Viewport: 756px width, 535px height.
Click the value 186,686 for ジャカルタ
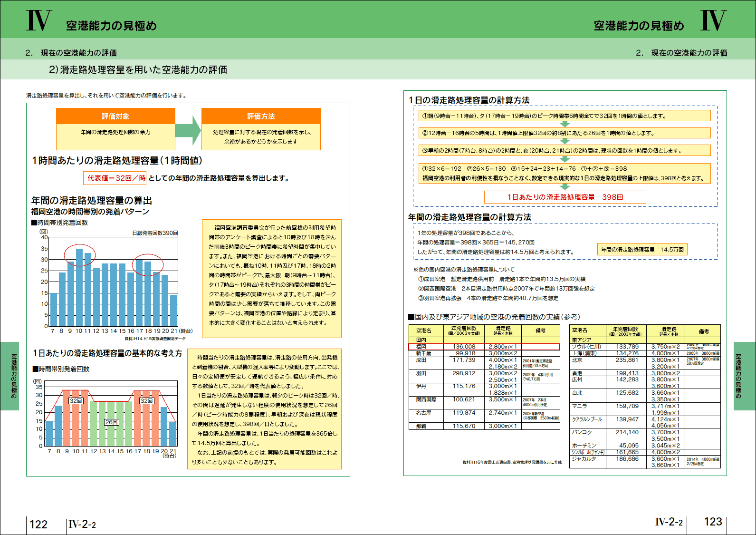(627, 459)
